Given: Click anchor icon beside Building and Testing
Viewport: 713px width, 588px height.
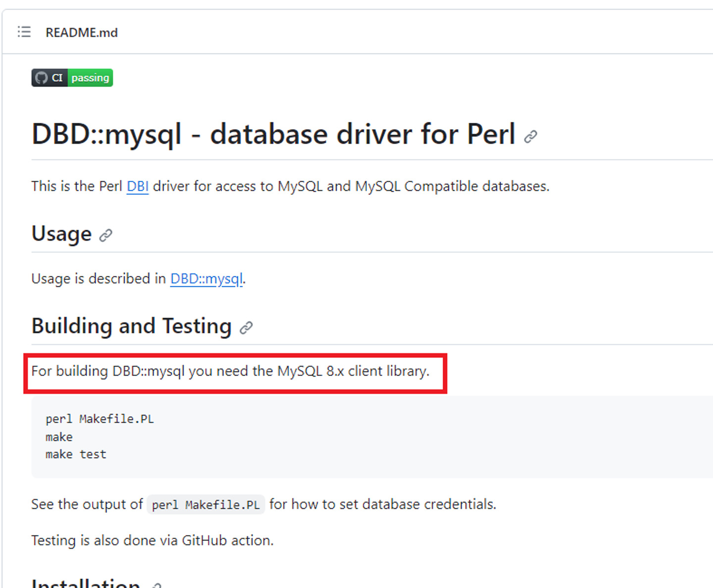Looking at the screenshot, I should tap(246, 327).
